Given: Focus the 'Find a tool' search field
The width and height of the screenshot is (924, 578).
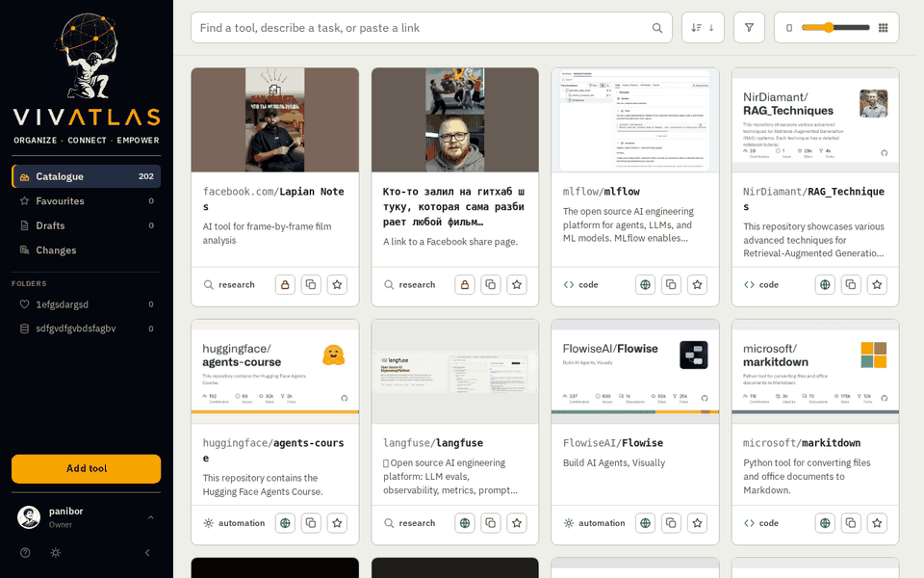Looking at the screenshot, I should tap(431, 28).
